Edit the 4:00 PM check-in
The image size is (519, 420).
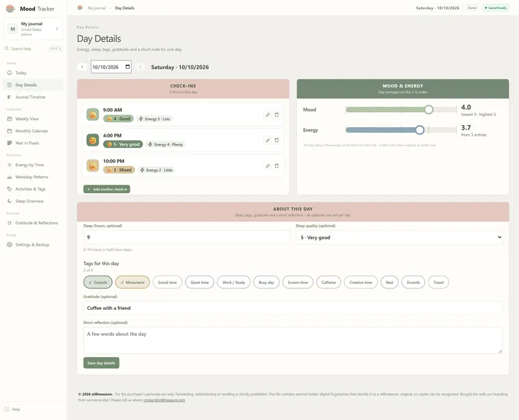click(267, 140)
